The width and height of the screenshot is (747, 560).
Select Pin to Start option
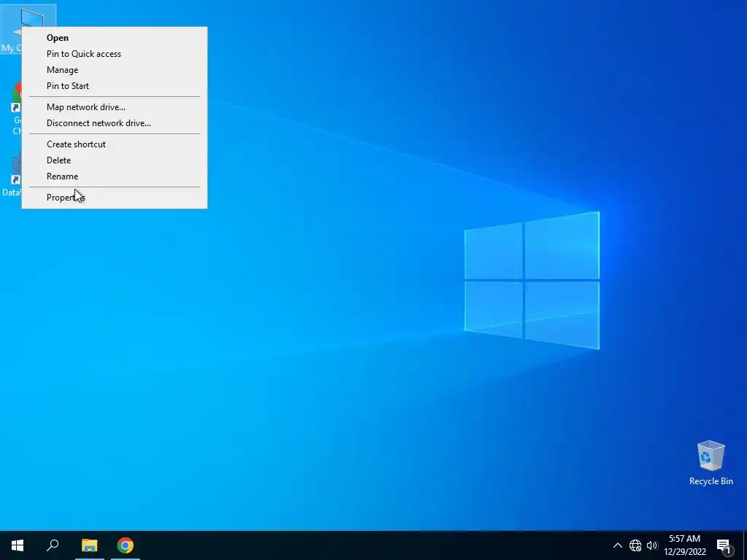[115, 86]
